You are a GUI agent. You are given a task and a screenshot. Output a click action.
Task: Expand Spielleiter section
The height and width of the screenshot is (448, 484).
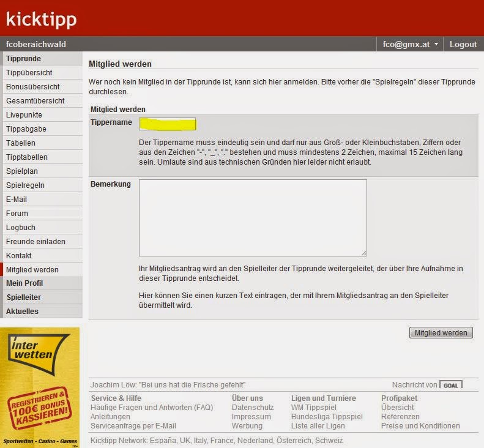tap(43, 297)
